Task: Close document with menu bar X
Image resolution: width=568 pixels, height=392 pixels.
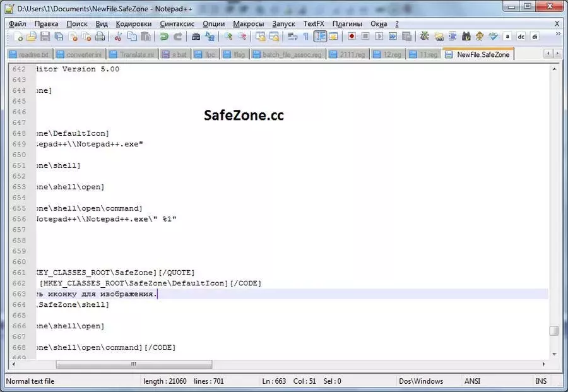Action: tap(557, 23)
